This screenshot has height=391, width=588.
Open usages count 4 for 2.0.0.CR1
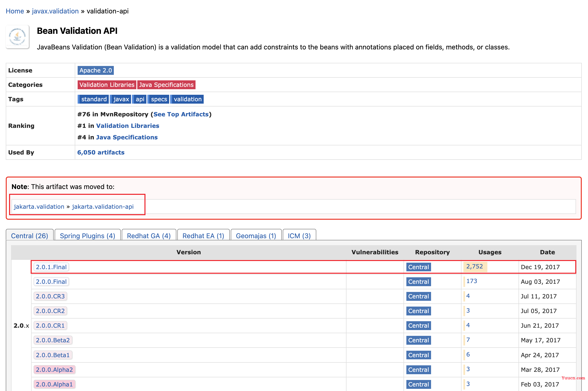[468, 326]
